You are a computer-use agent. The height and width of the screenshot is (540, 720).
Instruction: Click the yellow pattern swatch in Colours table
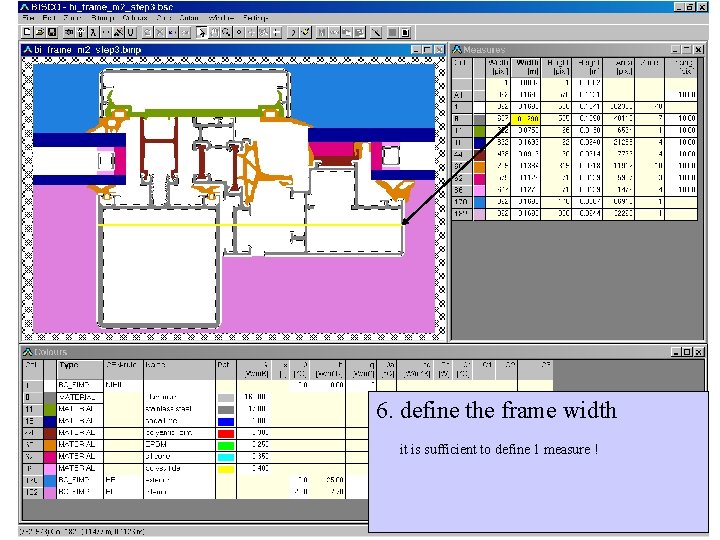click(226, 469)
